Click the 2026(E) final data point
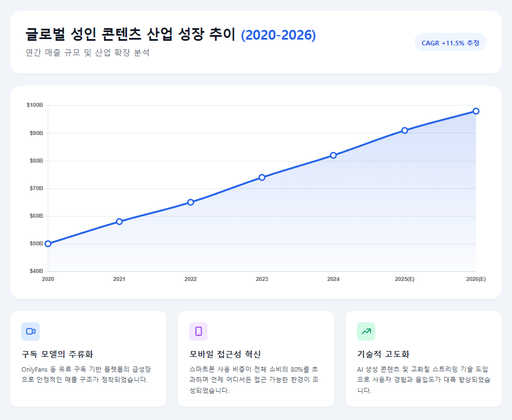Image resolution: width=512 pixels, height=420 pixels. 476,111
